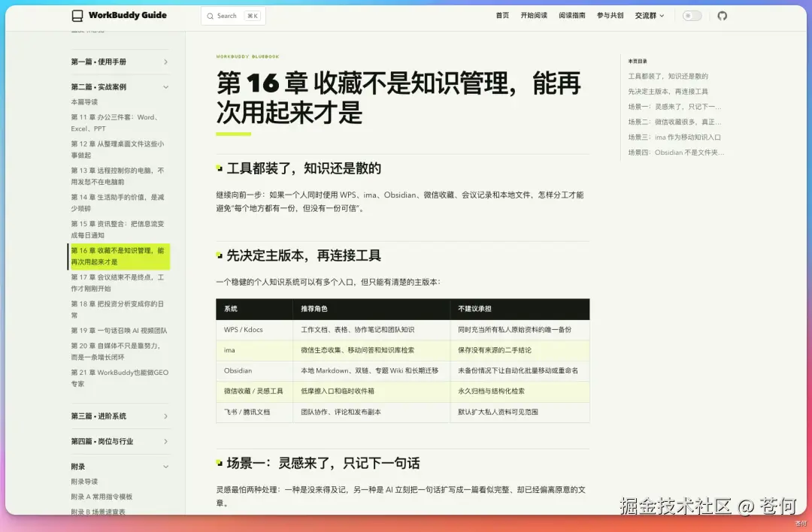This screenshot has width=812, height=532.
Task: Jump to 场景四：Obsidian 不是文件夹
Action: (677, 153)
